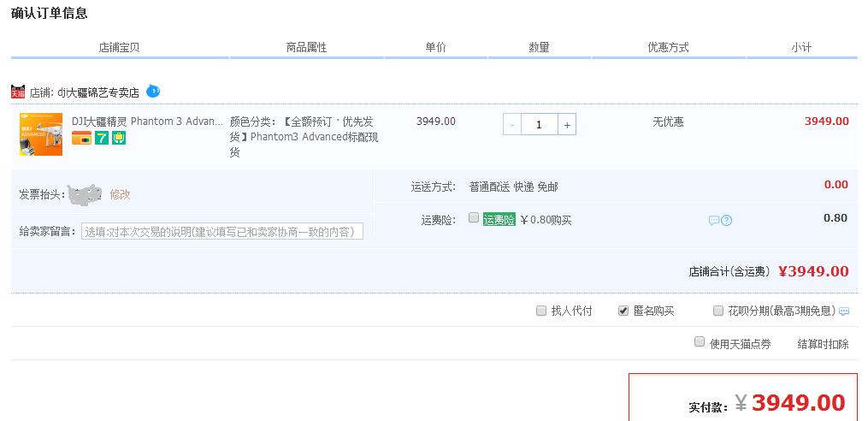
Task: Click the unit price 3949.00 value
Action: click(435, 122)
